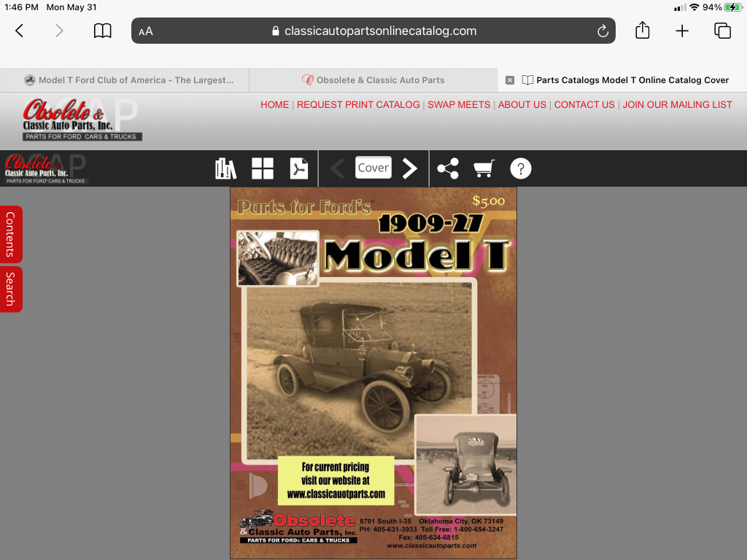Download catalog as PDF
The height and width of the screenshot is (560, 747).
299,168
